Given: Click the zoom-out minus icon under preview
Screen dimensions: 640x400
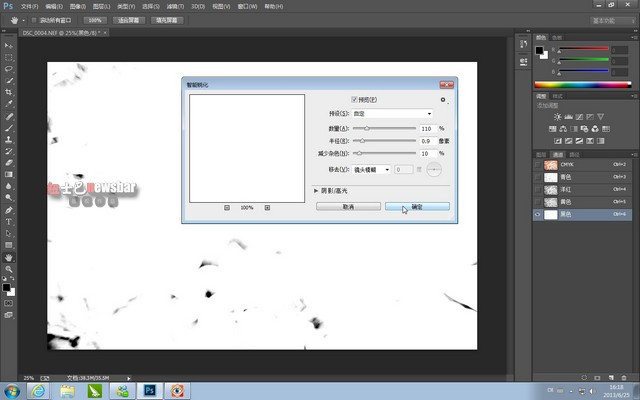Looking at the screenshot, I should [227, 207].
